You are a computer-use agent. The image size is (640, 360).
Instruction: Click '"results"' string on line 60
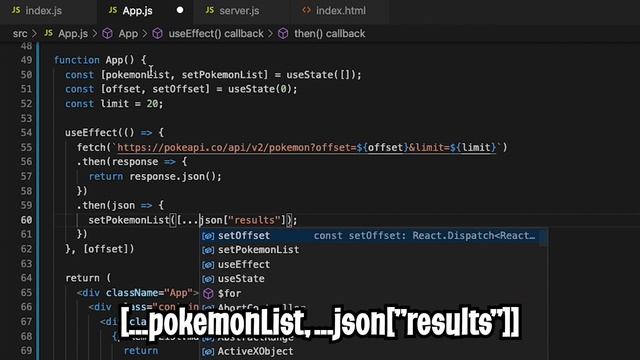(254, 220)
